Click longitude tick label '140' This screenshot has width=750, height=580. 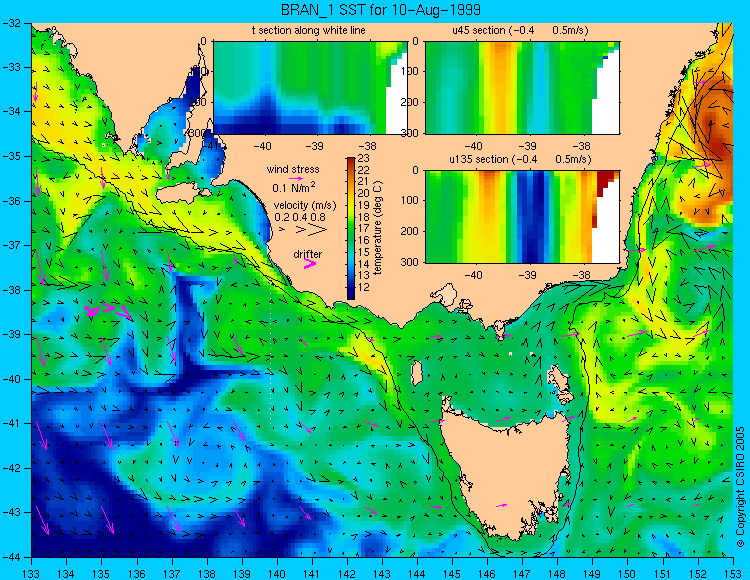coord(277,573)
